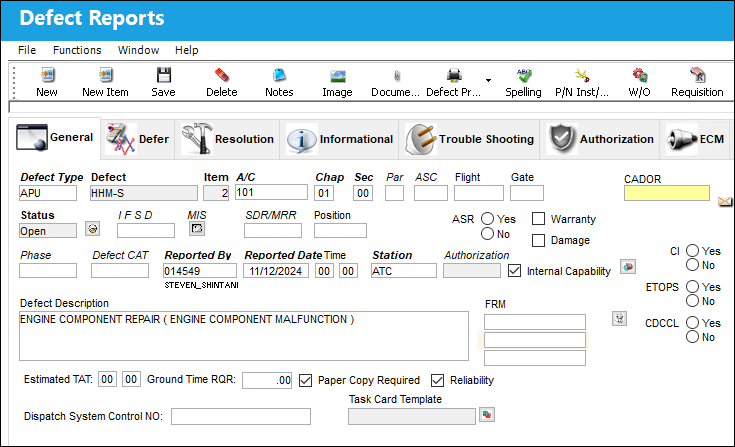
Task: Switch to the Trouble Shooting tab
Action: 470,139
